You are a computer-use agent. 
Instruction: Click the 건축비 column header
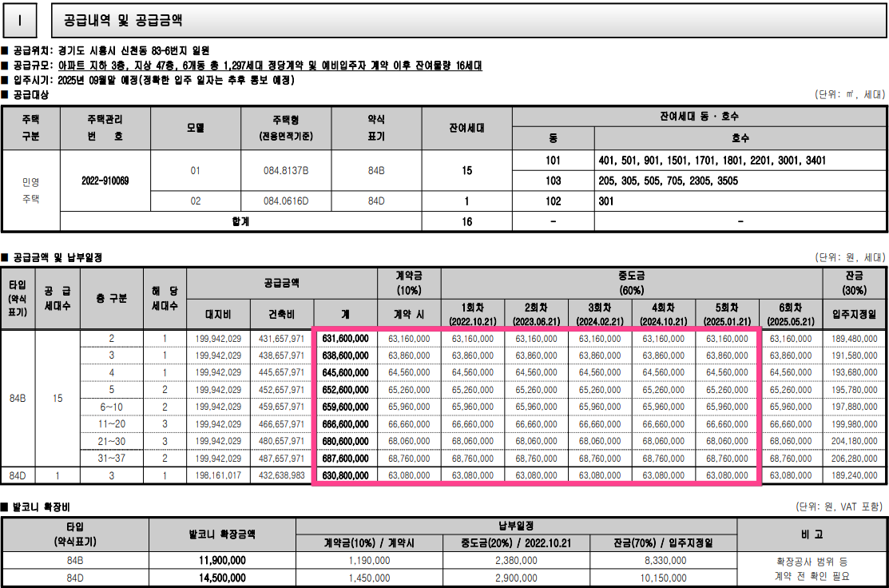[x=282, y=314]
